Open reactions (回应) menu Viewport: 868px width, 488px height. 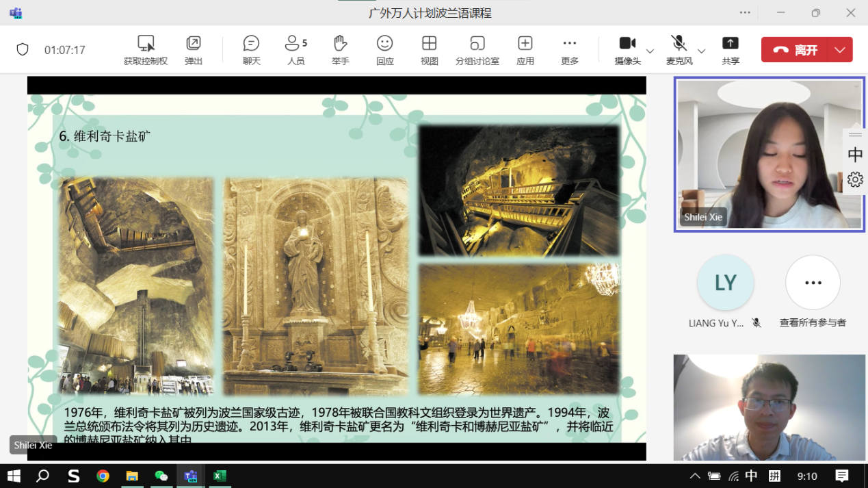(384, 50)
